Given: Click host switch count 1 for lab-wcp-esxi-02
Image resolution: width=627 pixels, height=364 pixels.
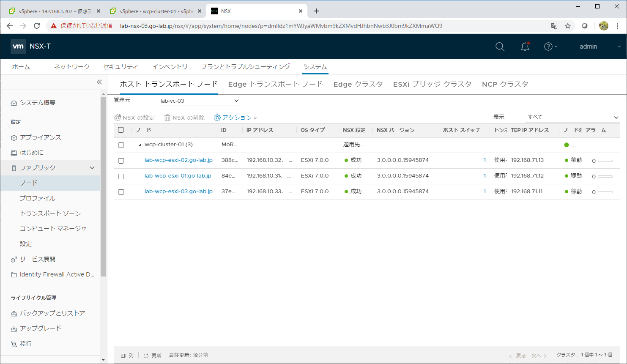Looking at the screenshot, I should tap(485, 160).
